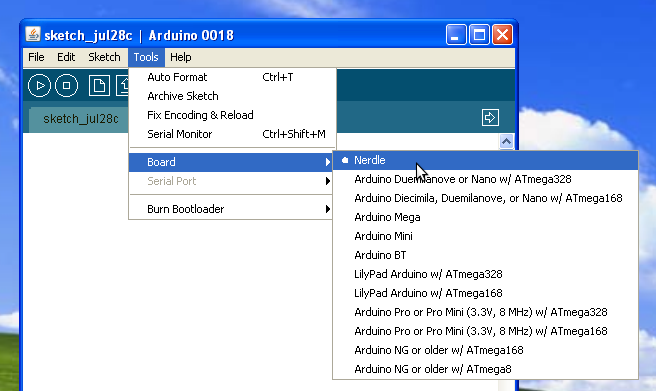Select LilyPad Arduino w/ ATmega168
This screenshot has width=656, height=391.
(x=485, y=293)
